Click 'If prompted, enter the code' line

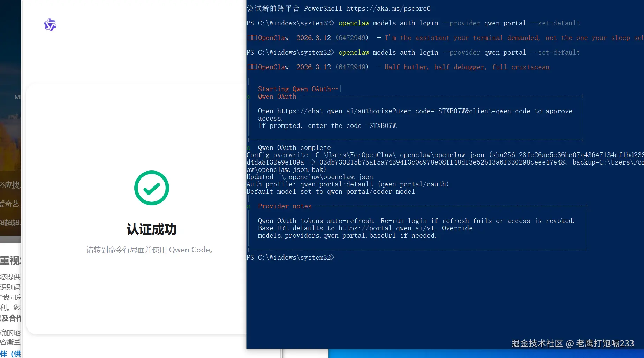click(328, 125)
